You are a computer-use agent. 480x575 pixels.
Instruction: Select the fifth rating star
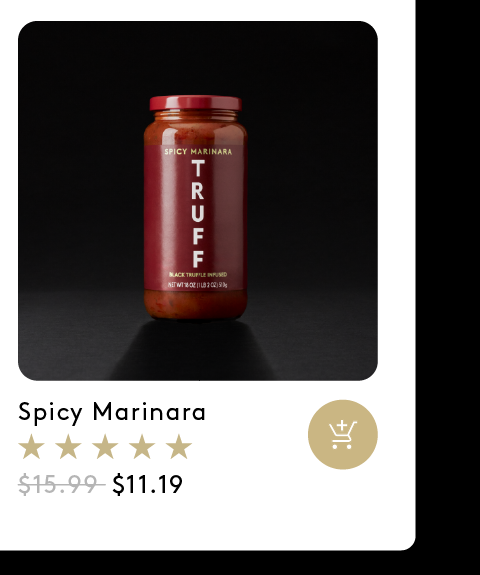(x=179, y=446)
